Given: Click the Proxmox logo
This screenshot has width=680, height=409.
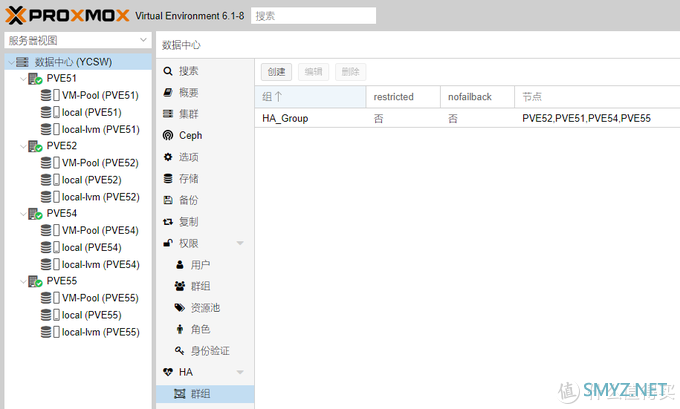Looking at the screenshot, I should click(67, 16).
